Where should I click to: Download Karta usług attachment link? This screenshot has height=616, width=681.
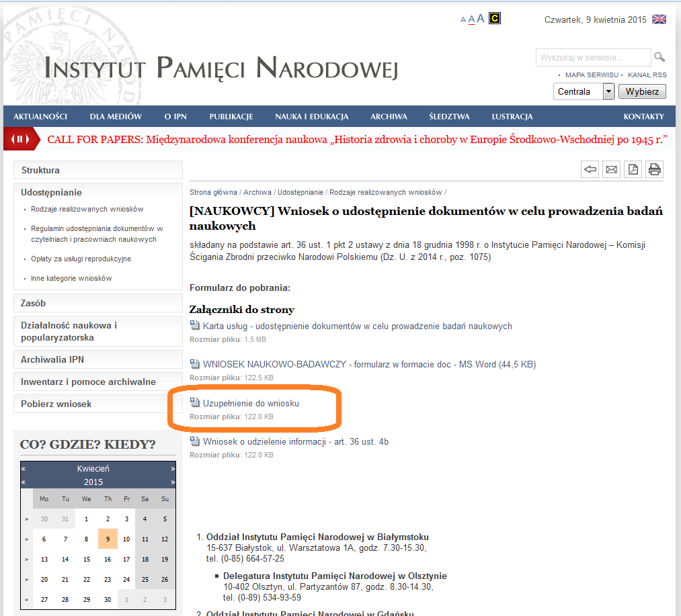click(x=358, y=326)
